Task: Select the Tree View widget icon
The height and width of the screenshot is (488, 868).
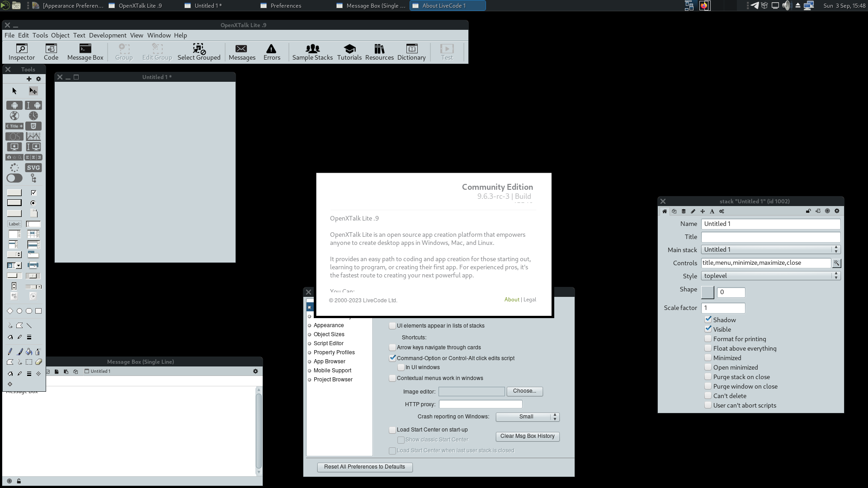Action: (33, 178)
